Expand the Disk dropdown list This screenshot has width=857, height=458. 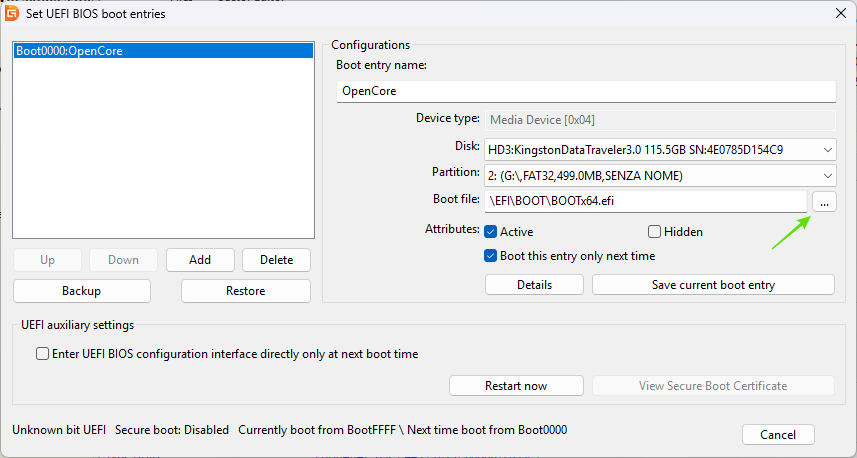tap(660, 150)
